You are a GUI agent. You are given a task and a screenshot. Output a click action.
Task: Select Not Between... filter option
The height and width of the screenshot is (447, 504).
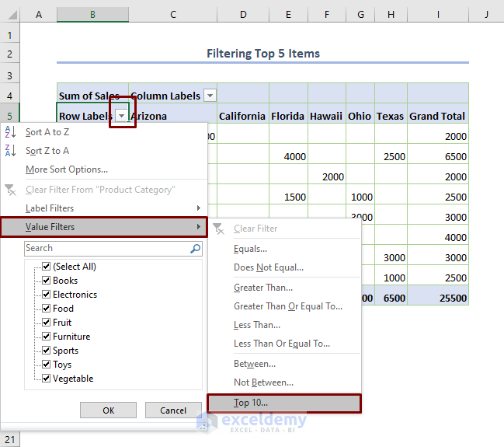(x=285, y=382)
